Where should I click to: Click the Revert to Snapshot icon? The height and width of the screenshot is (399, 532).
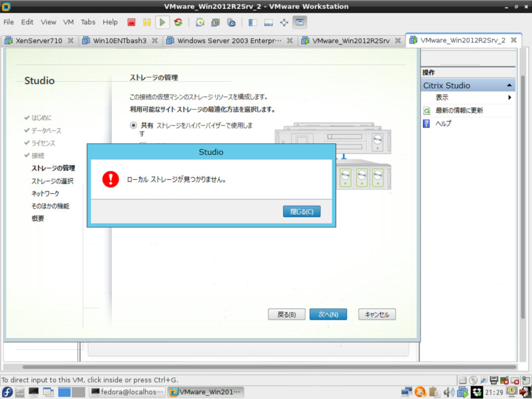point(216,22)
